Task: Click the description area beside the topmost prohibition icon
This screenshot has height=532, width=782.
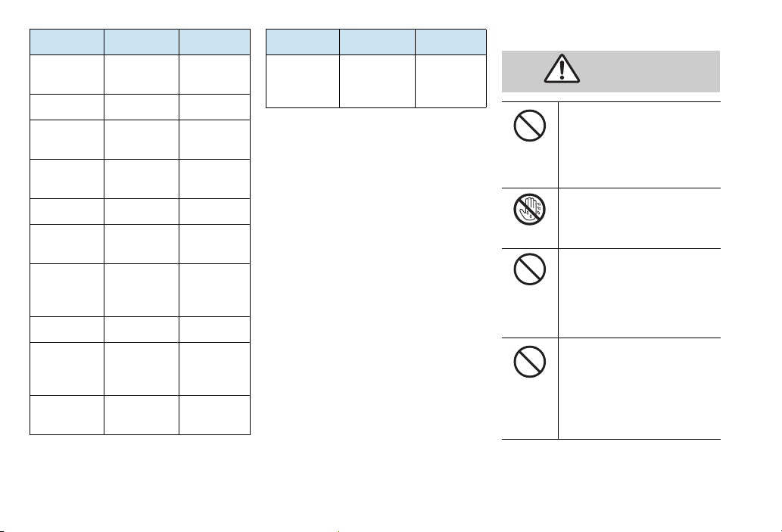Action: pyautogui.click(x=640, y=145)
